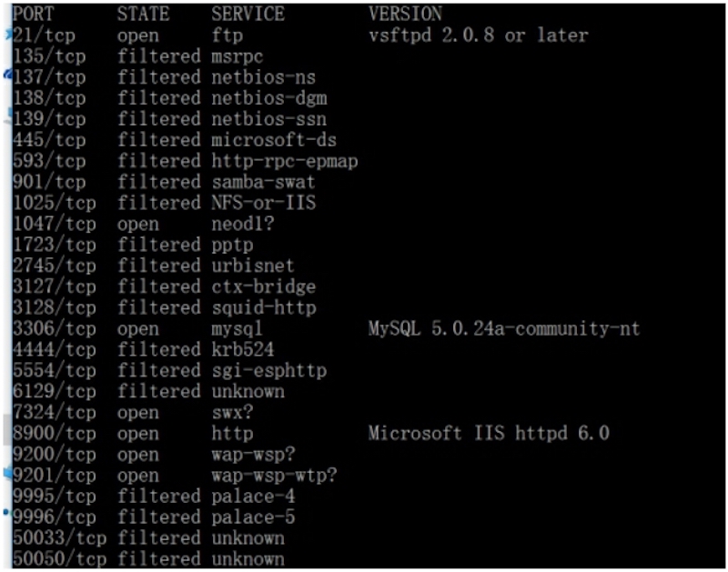
Task: Click the vsftpd 2.0.8 or later text
Action: pos(478,35)
